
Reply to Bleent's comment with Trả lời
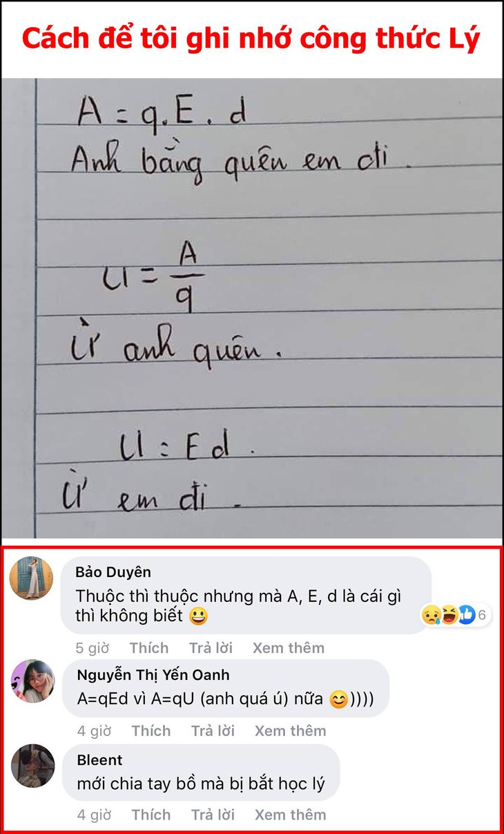(212, 815)
